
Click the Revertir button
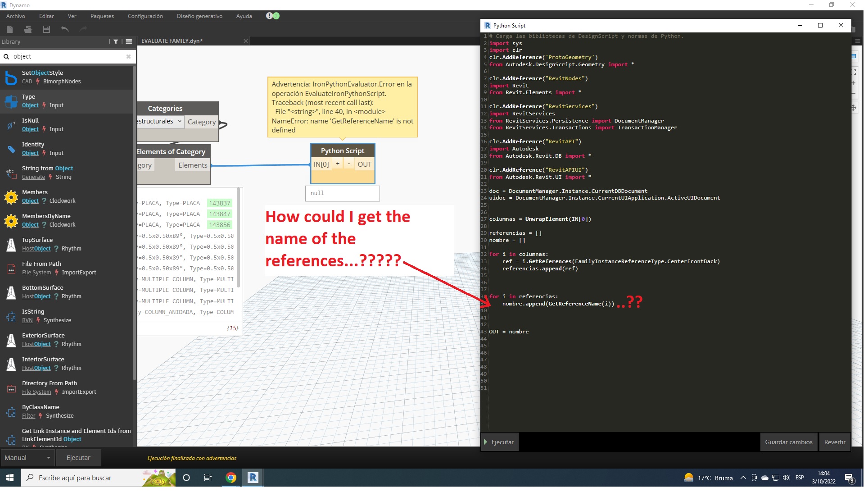[x=835, y=442]
